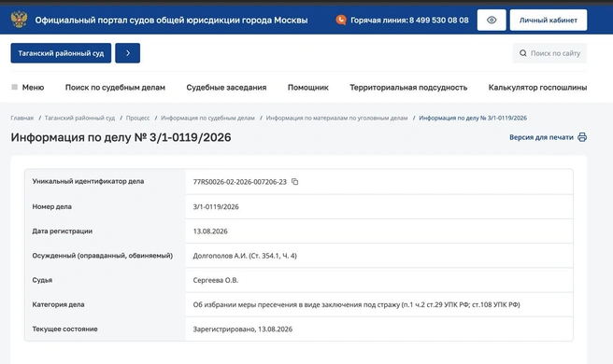Click Информация по судебным делам breadcrumb

click(207, 118)
